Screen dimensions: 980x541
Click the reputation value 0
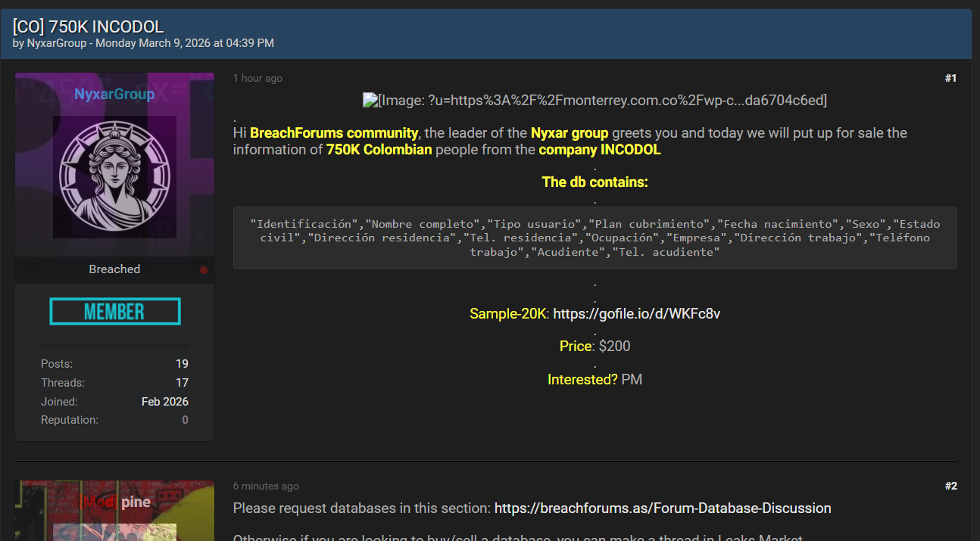tap(185, 420)
